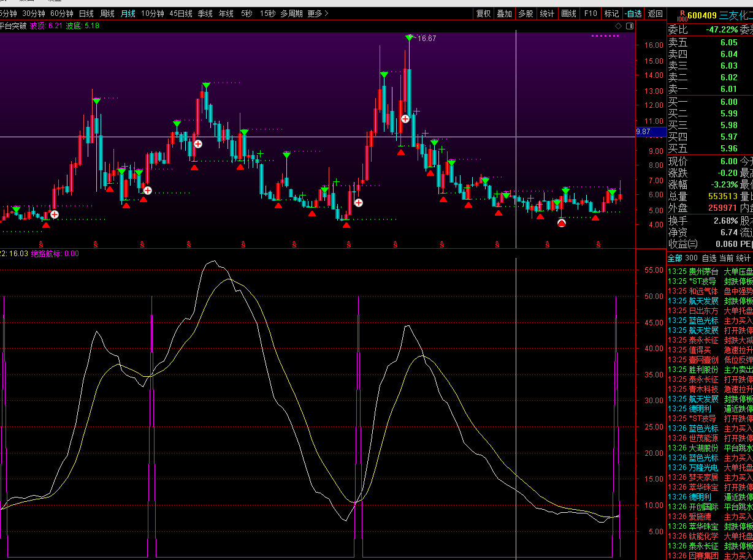
Task: Toggle 叠加 overlay mode
Action: 504,13
